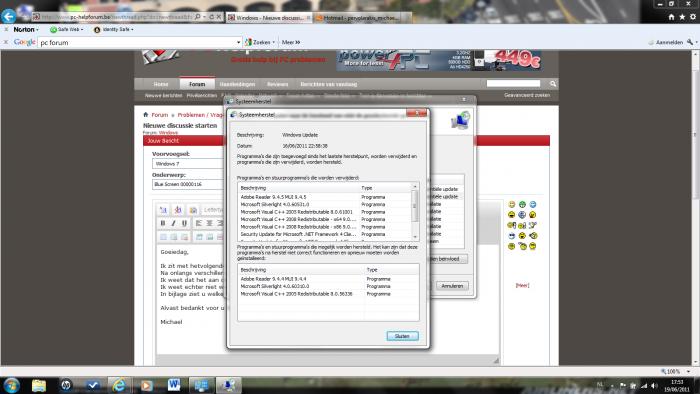Open the browser Favorites star icon
700x394 pixels.
(x=682, y=17)
